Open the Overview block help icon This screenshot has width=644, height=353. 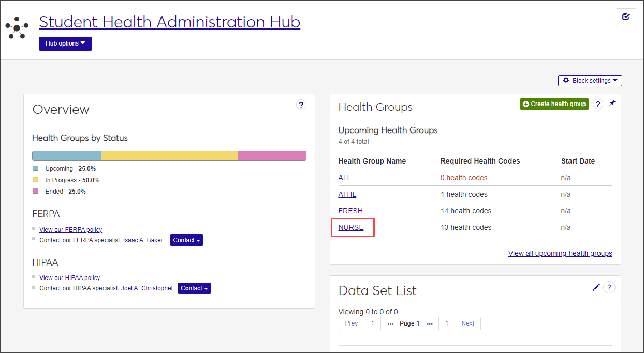coord(301,105)
